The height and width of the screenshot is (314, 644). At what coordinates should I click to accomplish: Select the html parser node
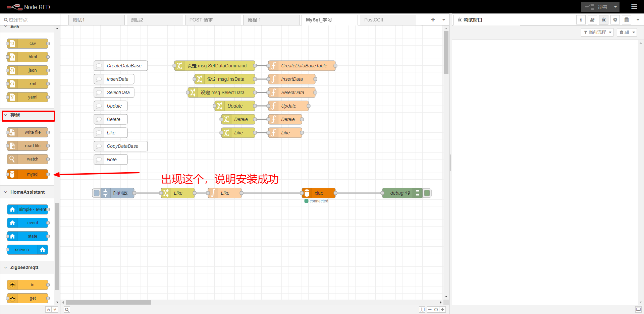[28, 57]
